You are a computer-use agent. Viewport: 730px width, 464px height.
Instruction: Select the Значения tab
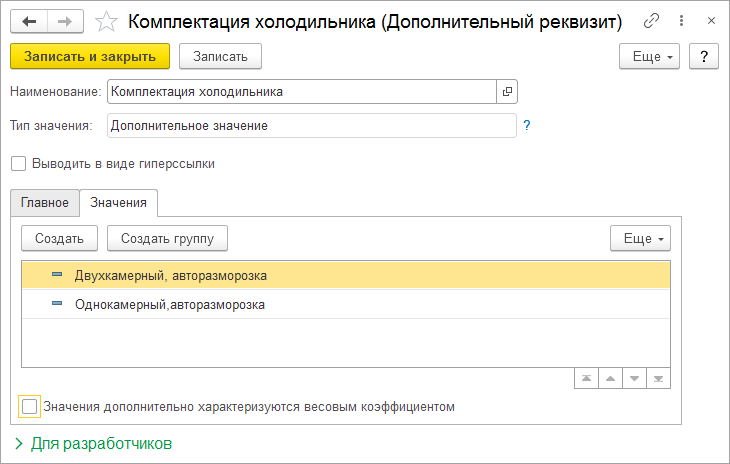click(118, 202)
